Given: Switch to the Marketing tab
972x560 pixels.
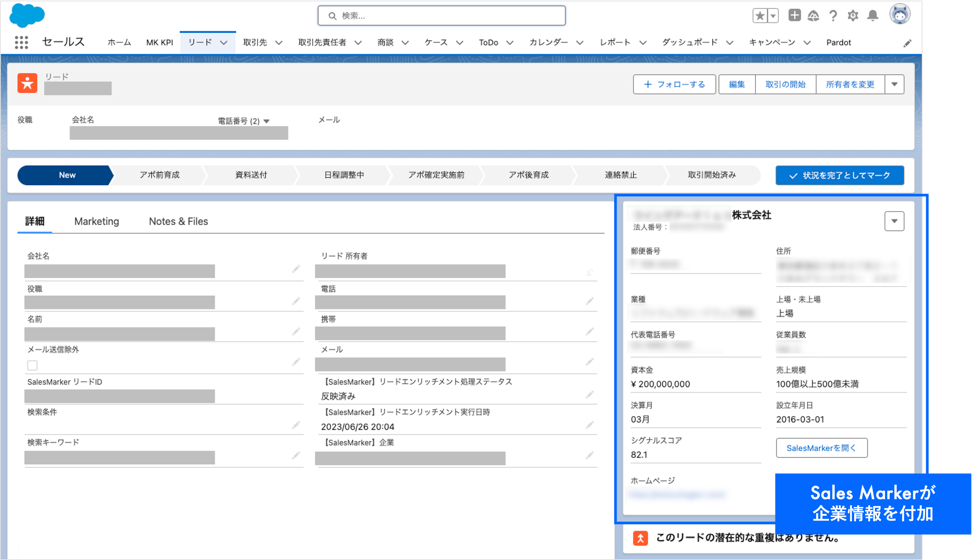Looking at the screenshot, I should (96, 221).
